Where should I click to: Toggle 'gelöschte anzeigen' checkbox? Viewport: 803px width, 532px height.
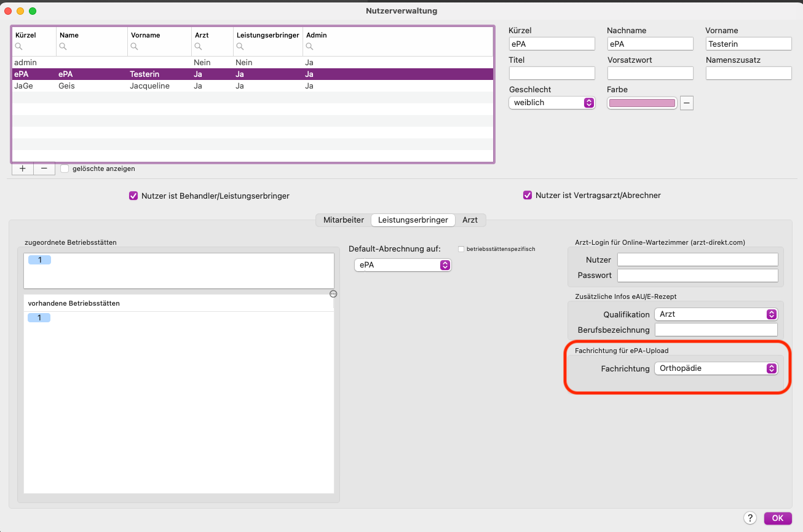pos(65,169)
